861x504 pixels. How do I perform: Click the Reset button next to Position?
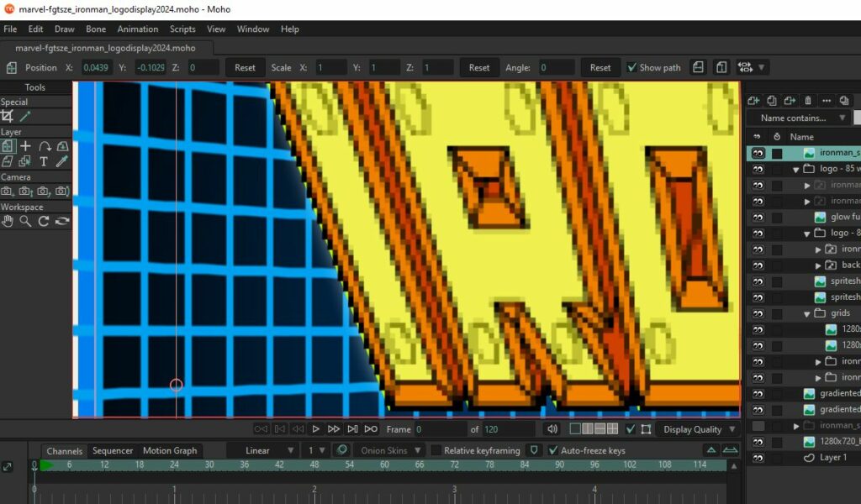[x=245, y=67]
